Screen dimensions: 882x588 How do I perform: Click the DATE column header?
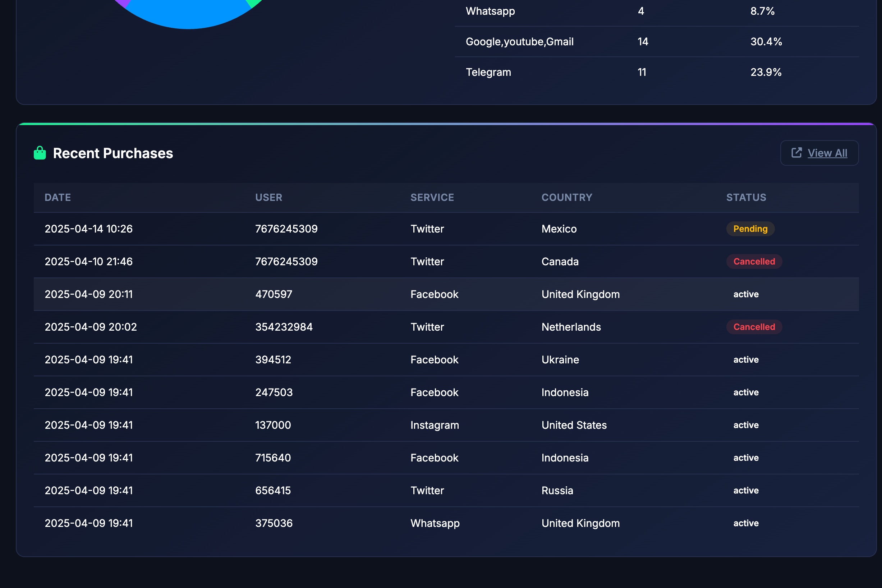coord(58,197)
